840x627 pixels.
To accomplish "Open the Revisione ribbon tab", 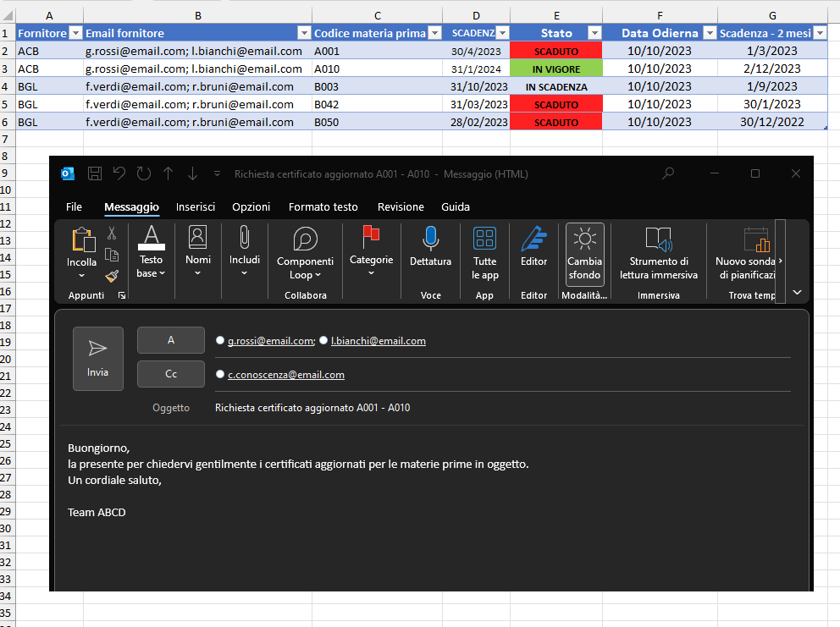I will [x=401, y=206].
